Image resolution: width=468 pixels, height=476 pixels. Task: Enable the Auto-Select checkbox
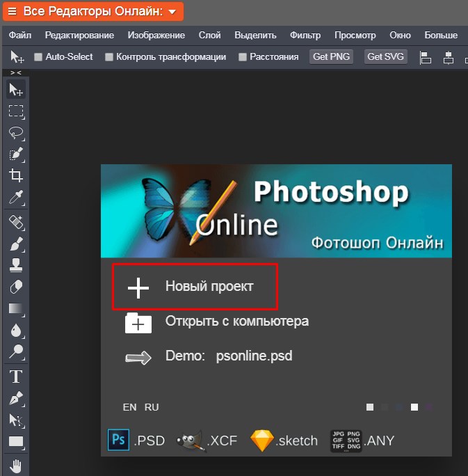click(38, 57)
